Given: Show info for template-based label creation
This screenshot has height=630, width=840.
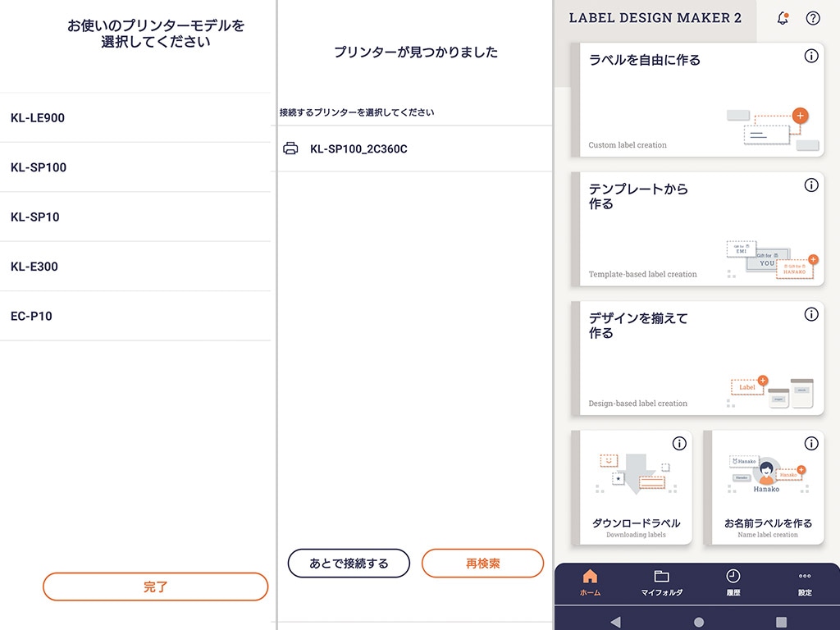Looking at the screenshot, I should [811, 185].
